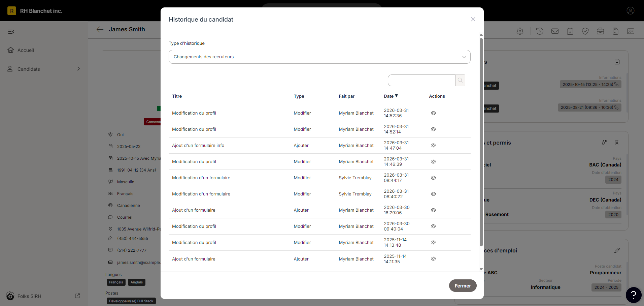View details of Ajout d'un formulaire 16:29:06
The height and width of the screenshot is (306, 644).
click(x=433, y=210)
